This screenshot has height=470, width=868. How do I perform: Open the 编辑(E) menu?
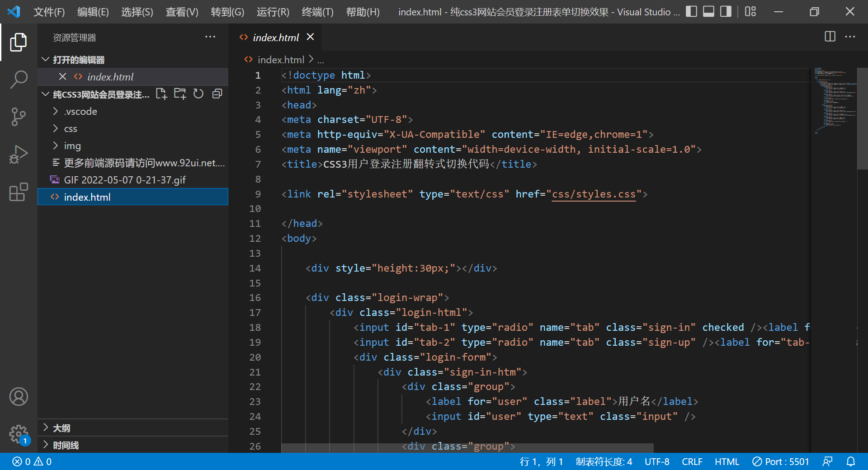pos(93,12)
